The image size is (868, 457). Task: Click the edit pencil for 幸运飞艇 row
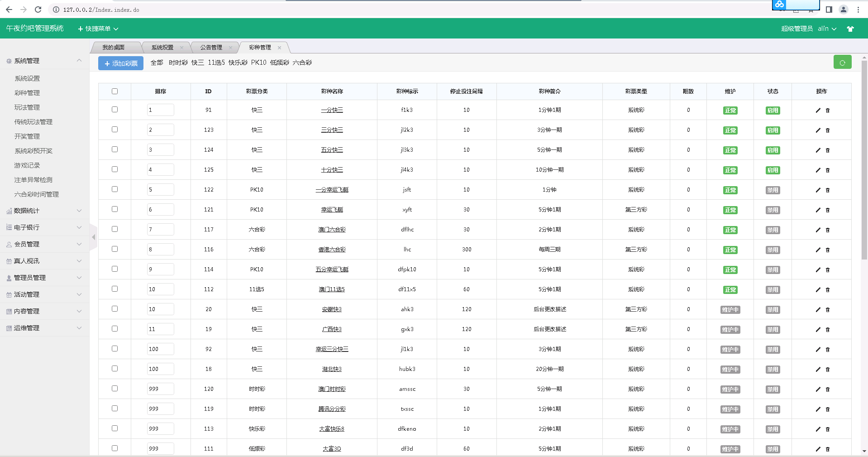[x=818, y=210]
